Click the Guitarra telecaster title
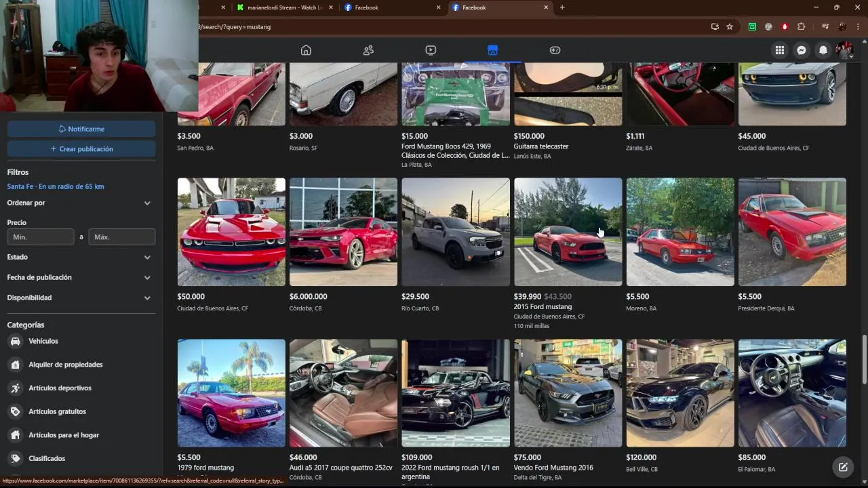 [x=541, y=146]
